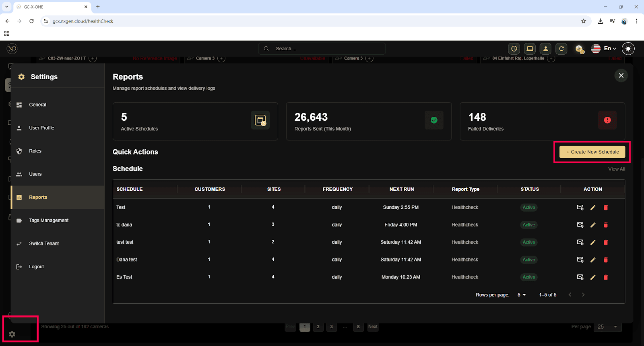Click the View All link
Image resolution: width=644 pixels, height=346 pixels.
(x=616, y=169)
